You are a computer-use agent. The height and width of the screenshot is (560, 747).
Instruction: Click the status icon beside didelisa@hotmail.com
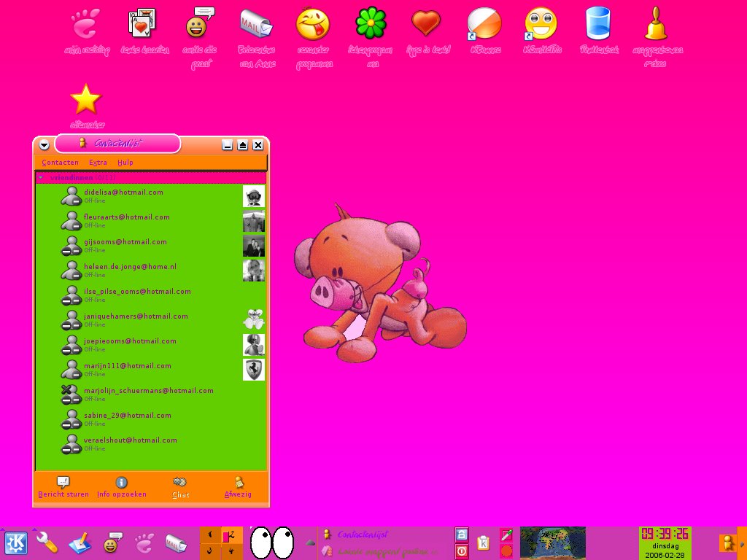pos(71,195)
